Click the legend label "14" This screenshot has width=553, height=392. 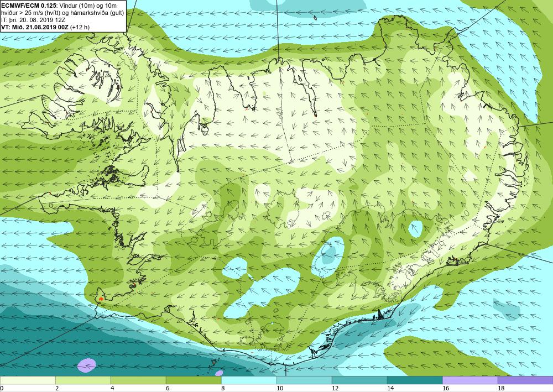[x=390, y=389]
